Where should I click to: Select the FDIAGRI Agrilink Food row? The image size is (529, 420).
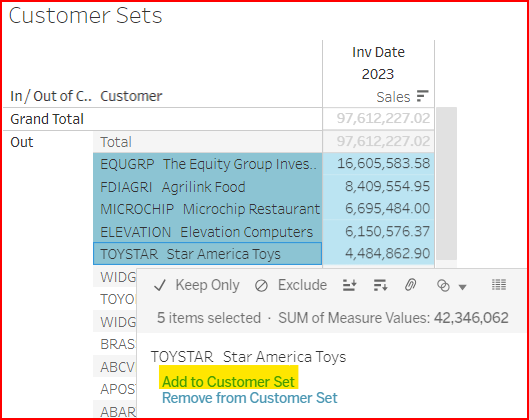pos(207,187)
